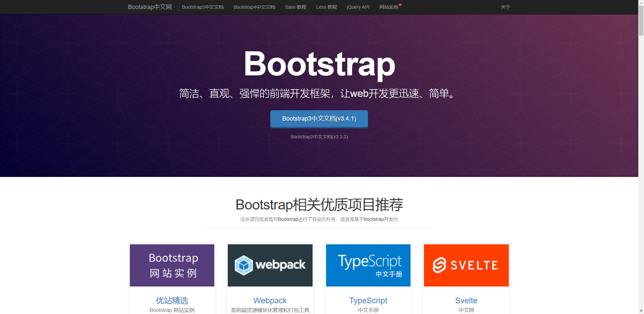Go to Less 教程 nav item
This screenshot has height=314, width=644.
click(x=326, y=7)
